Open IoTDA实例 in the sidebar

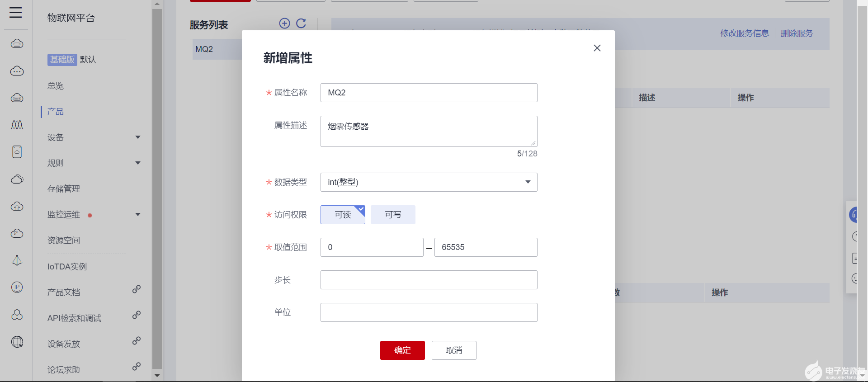pos(67,267)
